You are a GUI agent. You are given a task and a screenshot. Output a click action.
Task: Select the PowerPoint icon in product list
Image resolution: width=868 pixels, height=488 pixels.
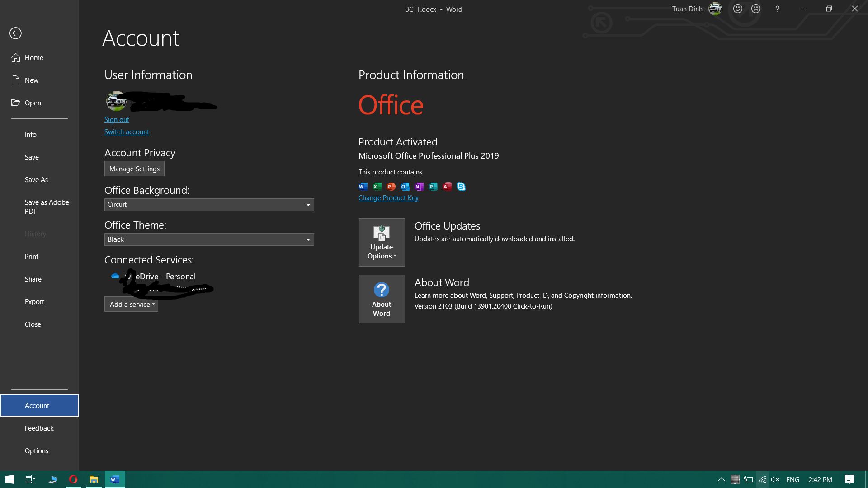391,186
